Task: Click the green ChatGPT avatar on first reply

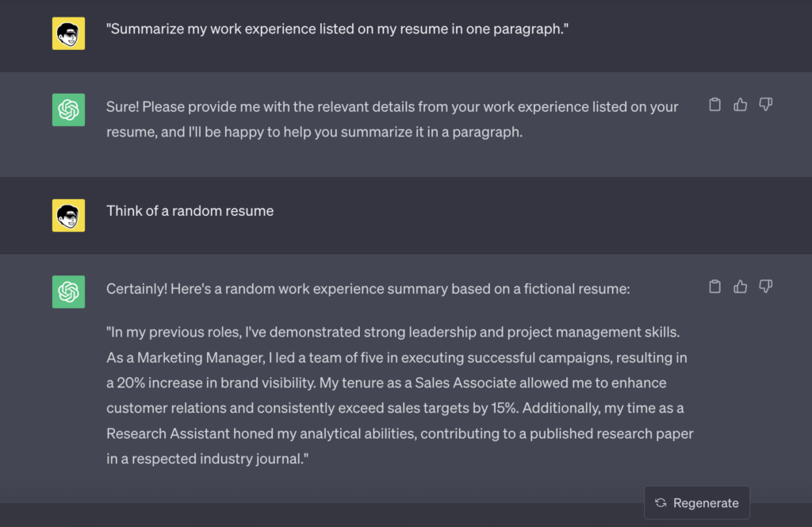Action: click(68, 110)
